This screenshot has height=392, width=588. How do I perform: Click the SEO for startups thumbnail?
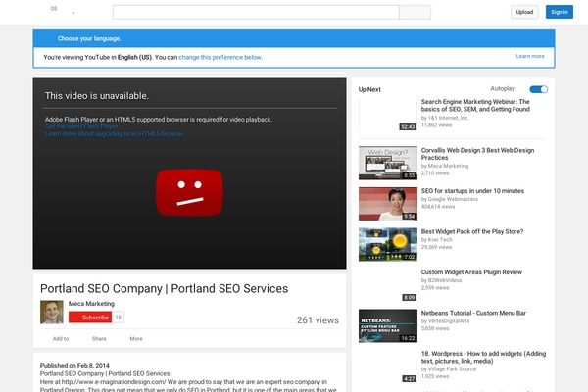388,204
